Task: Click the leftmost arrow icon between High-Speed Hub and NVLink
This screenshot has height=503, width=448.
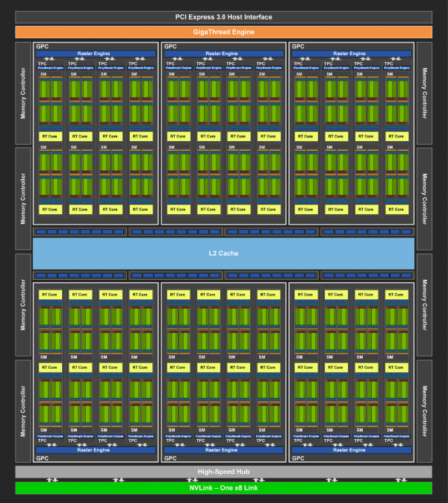Action: point(52,480)
